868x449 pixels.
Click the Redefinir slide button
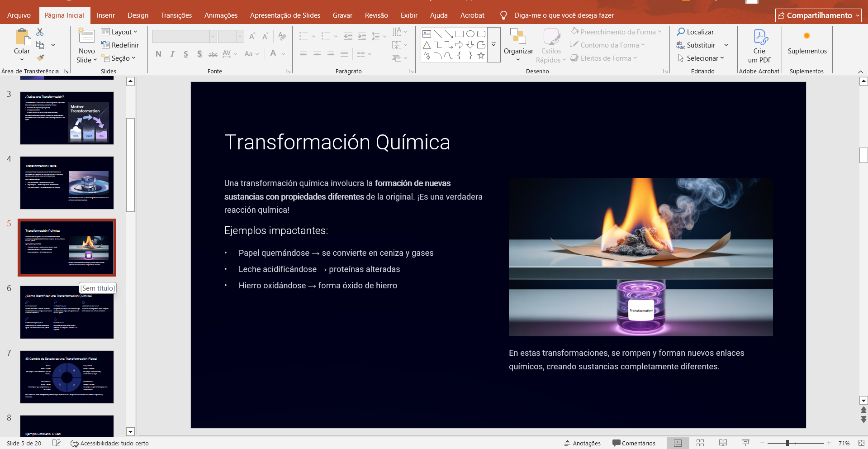pyautogui.click(x=120, y=45)
